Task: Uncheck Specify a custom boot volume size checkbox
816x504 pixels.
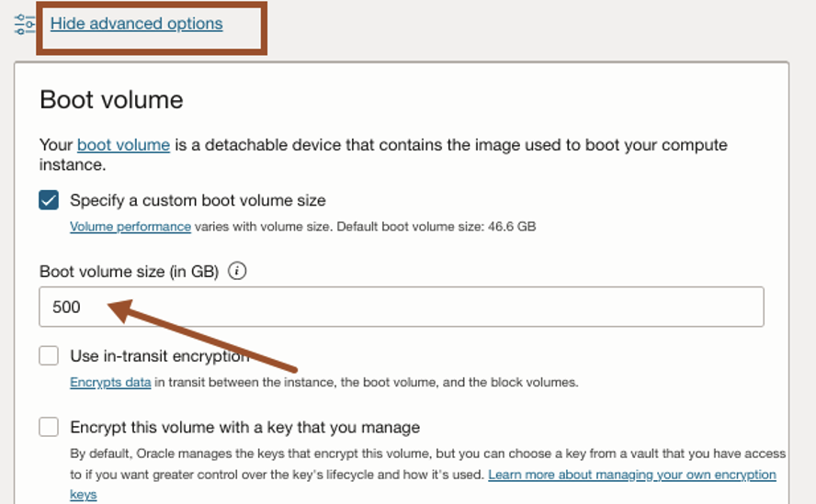Action: coord(50,200)
